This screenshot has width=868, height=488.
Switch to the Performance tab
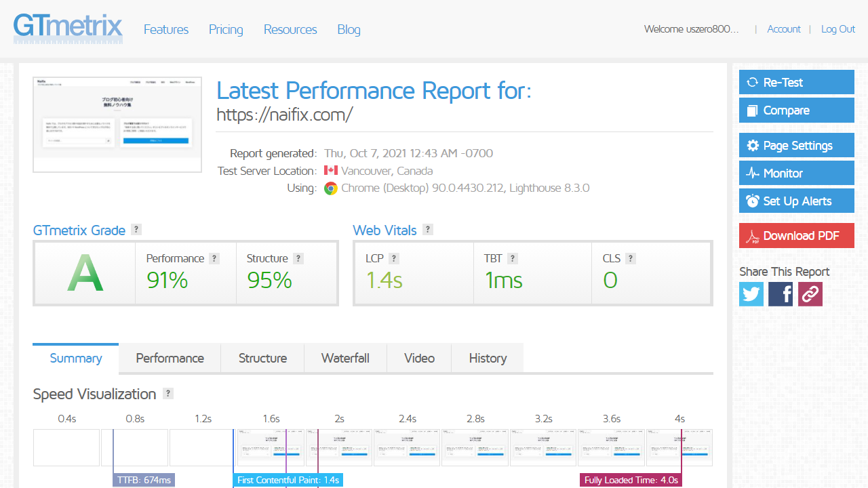(170, 358)
